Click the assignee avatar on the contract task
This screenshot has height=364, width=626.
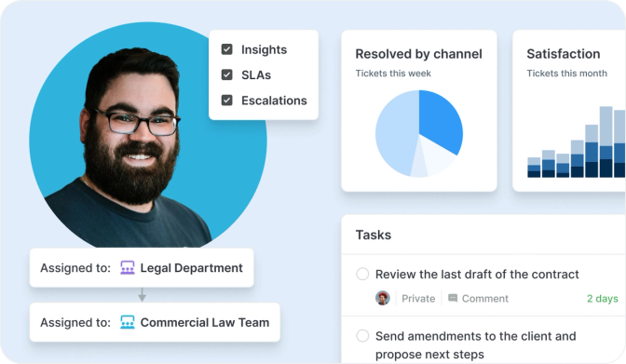383,298
